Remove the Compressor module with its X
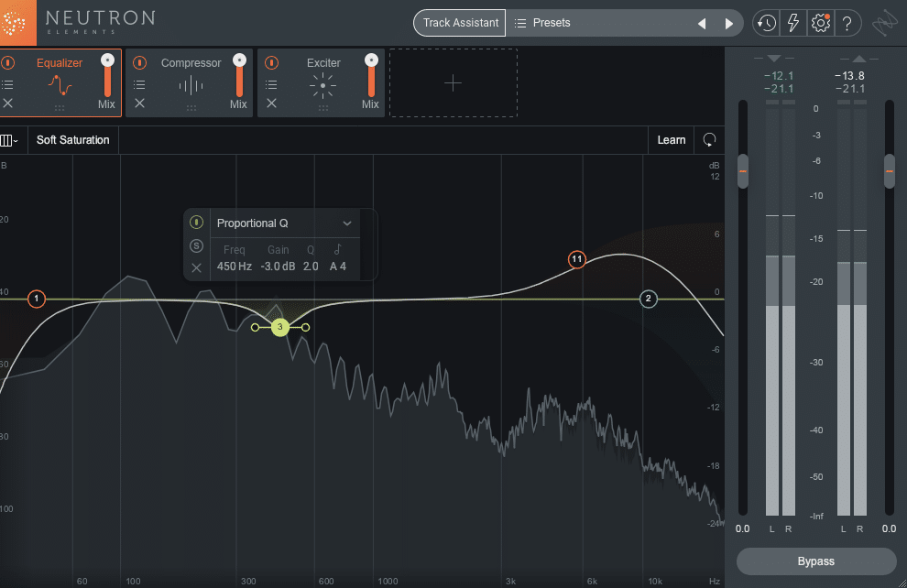 pos(139,103)
